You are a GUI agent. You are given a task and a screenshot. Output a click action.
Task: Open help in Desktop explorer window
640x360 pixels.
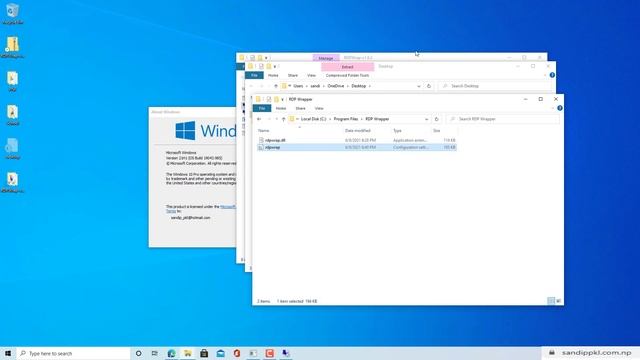click(552, 75)
